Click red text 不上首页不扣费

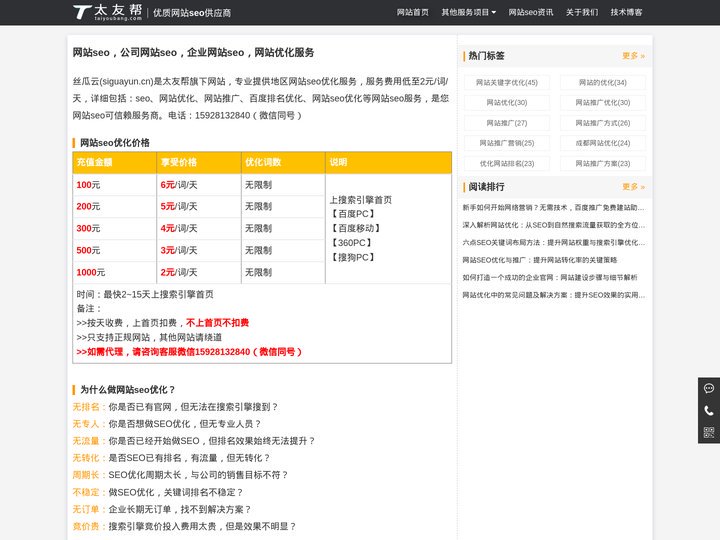coord(217,323)
